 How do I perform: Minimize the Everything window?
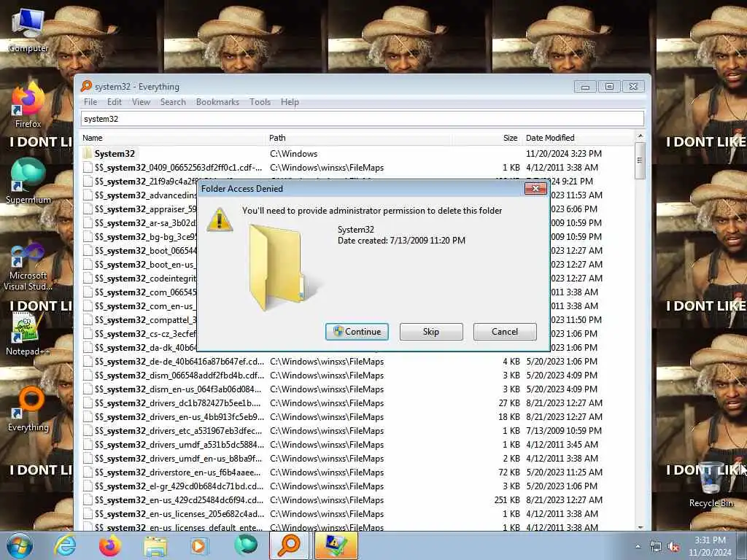point(586,87)
